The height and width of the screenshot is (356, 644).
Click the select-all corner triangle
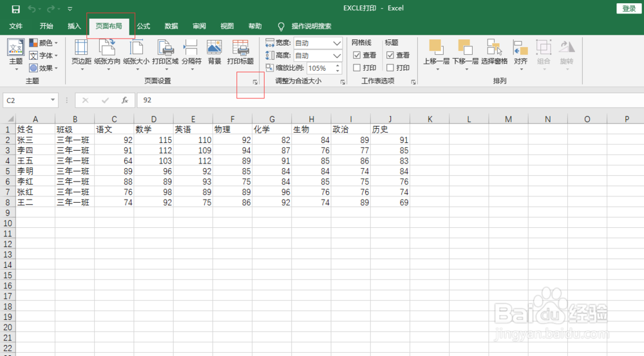[10, 119]
